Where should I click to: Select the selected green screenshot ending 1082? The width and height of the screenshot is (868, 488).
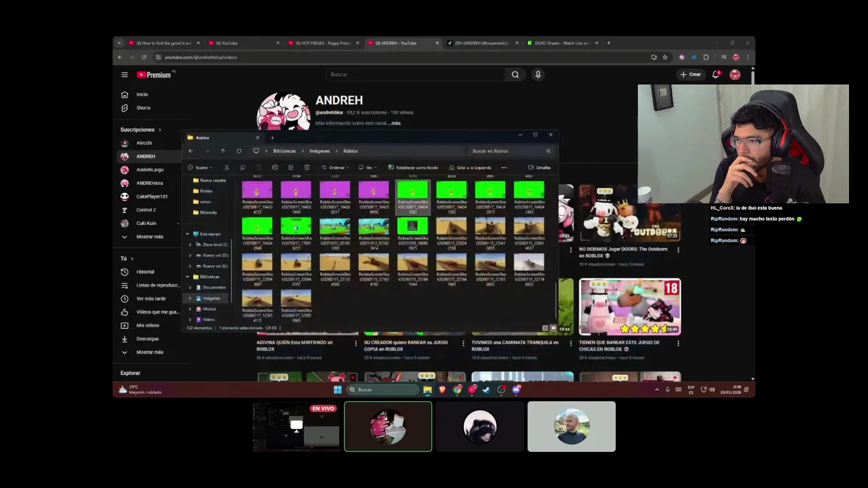click(x=412, y=197)
